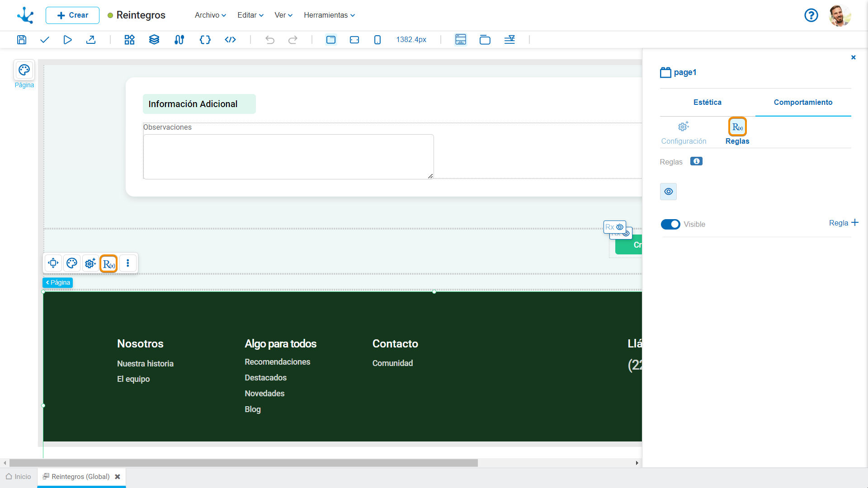Expand the Archivo menu
Image resolution: width=868 pixels, height=488 pixels.
pyautogui.click(x=210, y=15)
